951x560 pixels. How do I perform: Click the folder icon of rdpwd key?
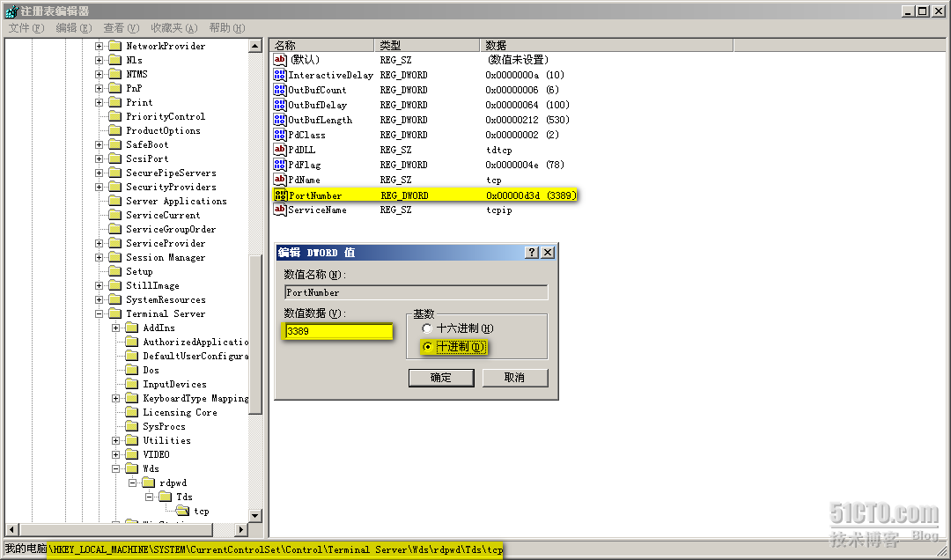pyautogui.click(x=146, y=483)
